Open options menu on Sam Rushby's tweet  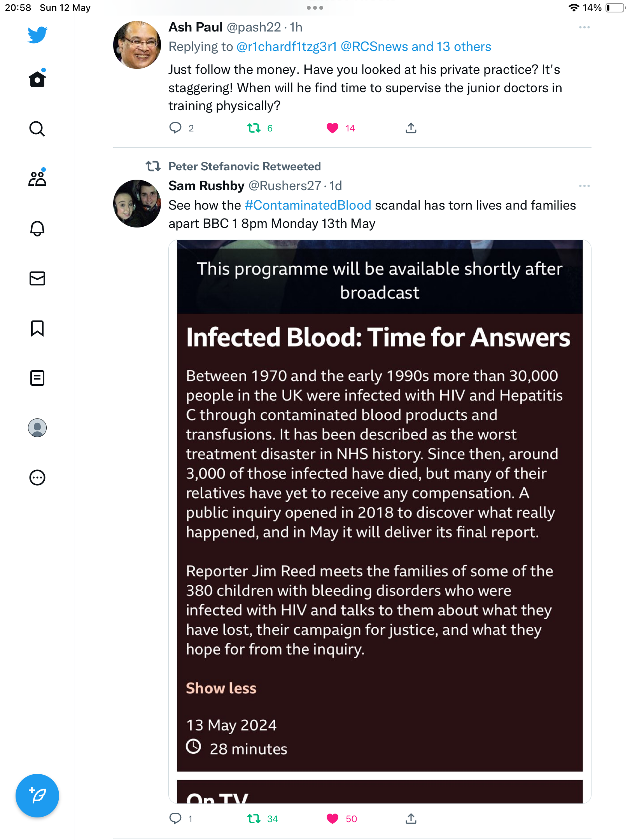pos(584,186)
